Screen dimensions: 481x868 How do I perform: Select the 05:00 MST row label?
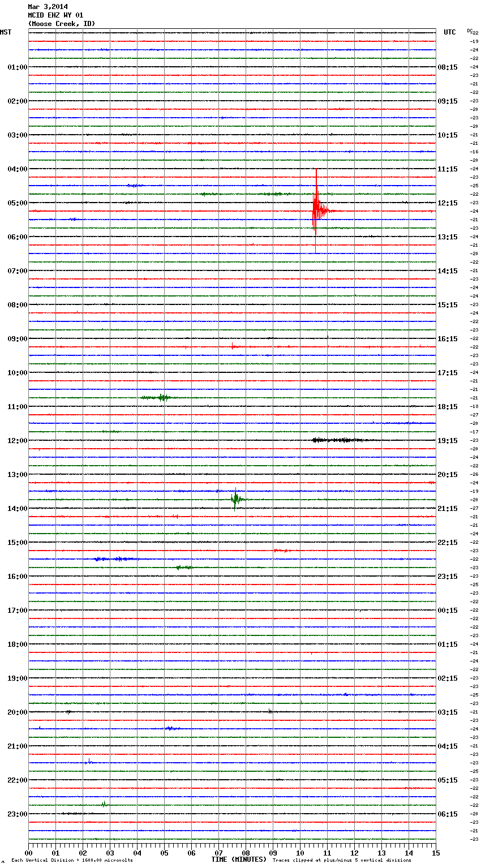(x=18, y=203)
